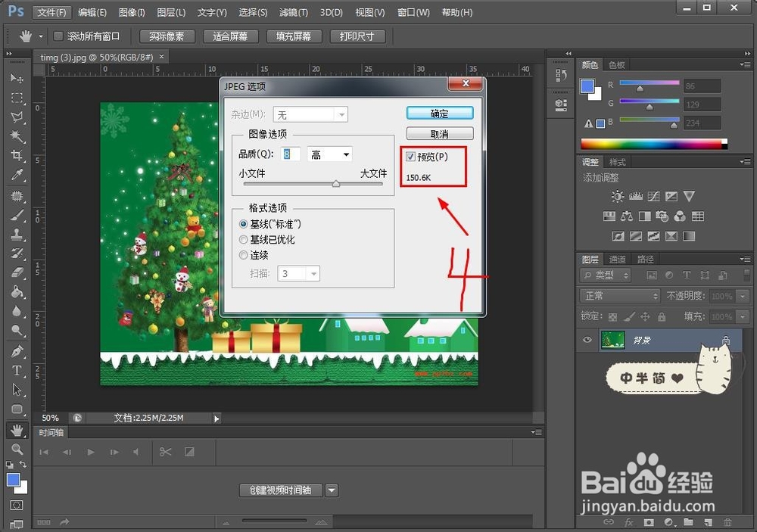Open the 窗口(W) menu

click(x=413, y=12)
